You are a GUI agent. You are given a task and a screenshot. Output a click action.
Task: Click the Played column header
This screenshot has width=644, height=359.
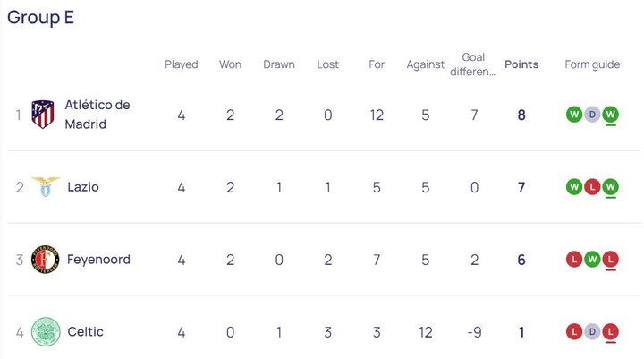click(x=182, y=64)
